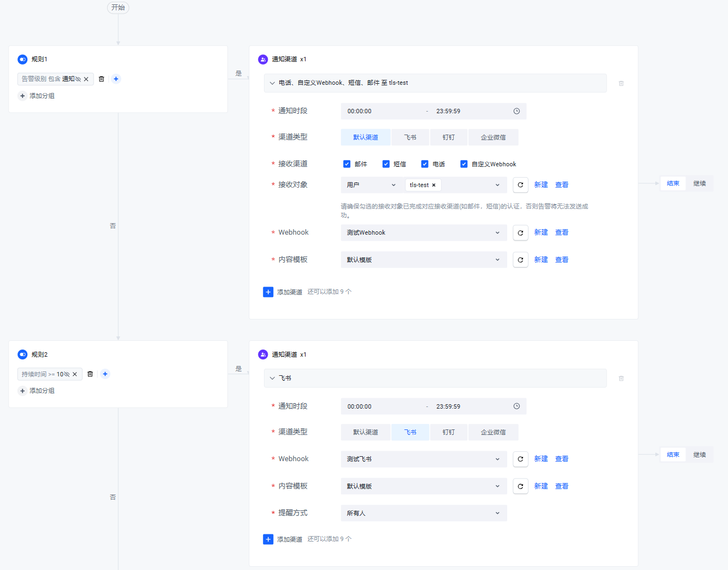This screenshot has width=728, height=570.
Task: Click 添加分组 under 规则2
Action: (37, 391)
